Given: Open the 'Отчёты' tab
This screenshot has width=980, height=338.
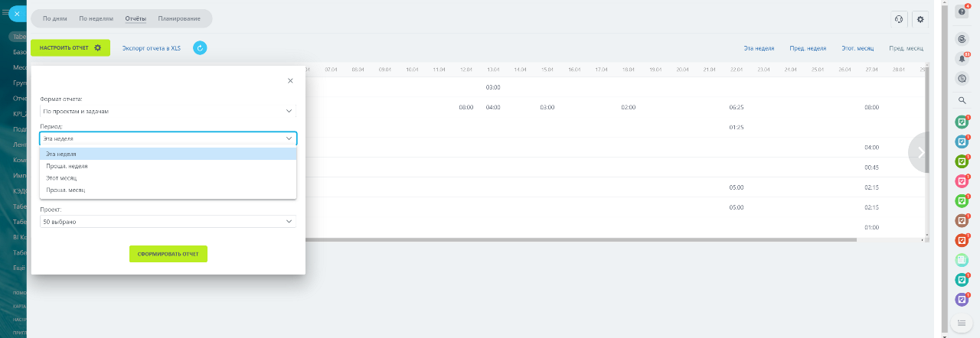Looking at the screenshot, I should coord(136,18).
